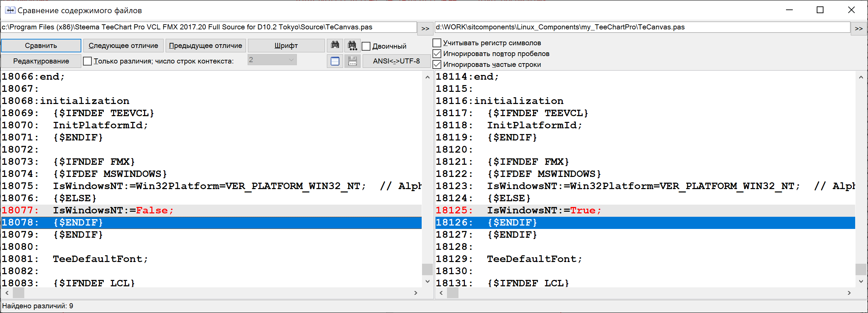This screenshot has width=868, height=313.
Task: Click left line 18076 {$ELSE}
Action: coord(212,198)
